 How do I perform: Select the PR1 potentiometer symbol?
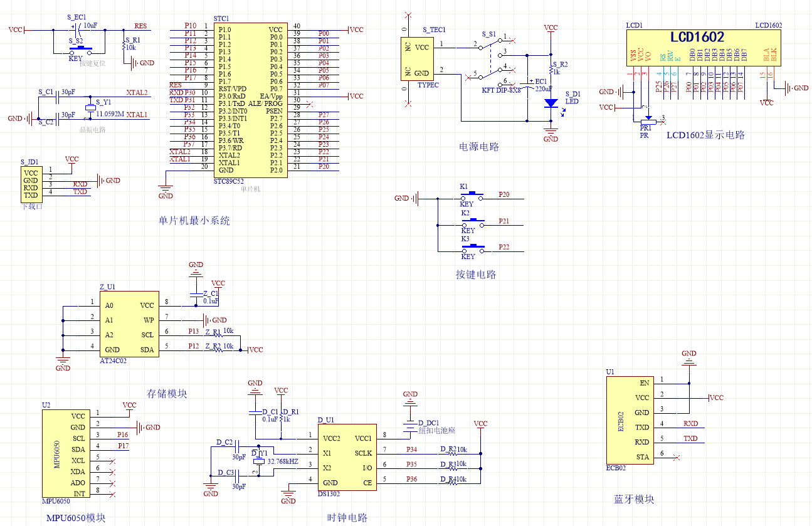coord(647,120)
